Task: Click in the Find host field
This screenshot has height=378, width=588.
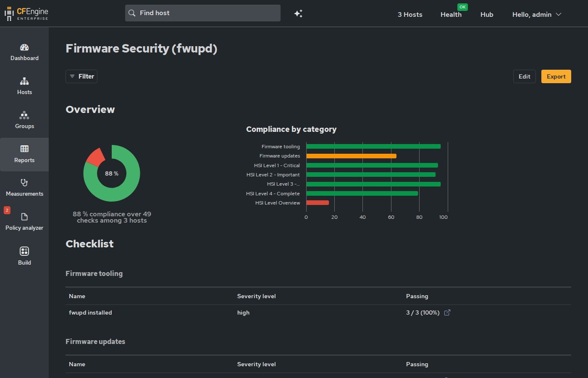Action: 203,13
